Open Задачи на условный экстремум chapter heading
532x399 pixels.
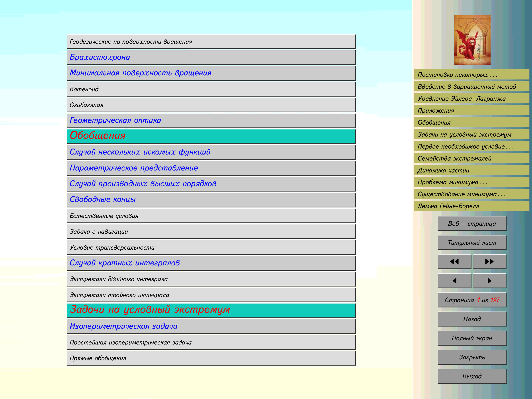point(150,310)
